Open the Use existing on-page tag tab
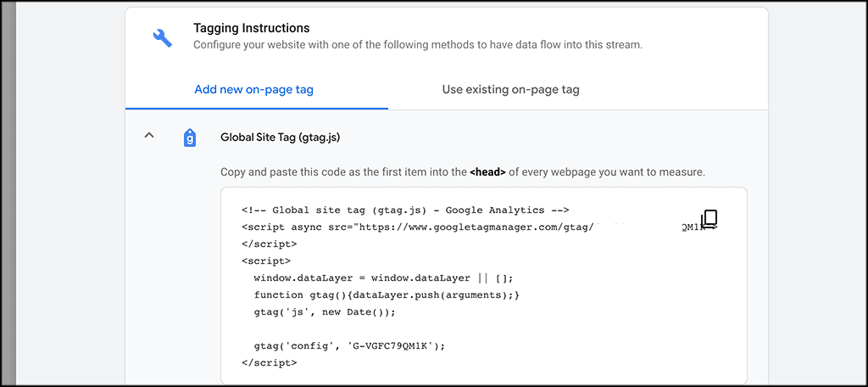The height and width of the screenshot is (387, 868). tap(510, 89)
